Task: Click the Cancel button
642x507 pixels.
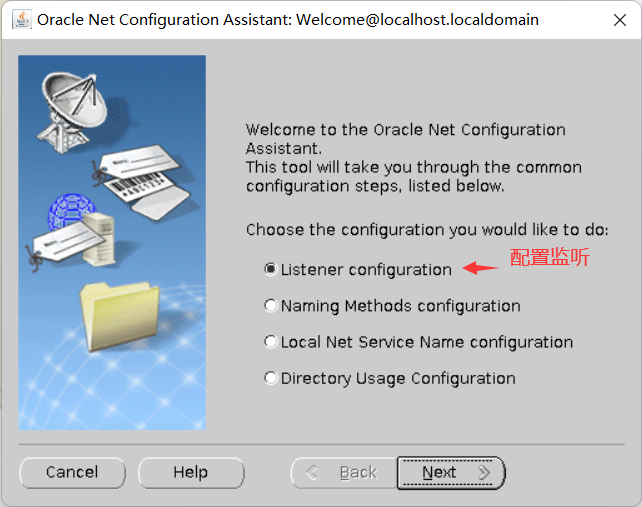Action: pos(72,473)
